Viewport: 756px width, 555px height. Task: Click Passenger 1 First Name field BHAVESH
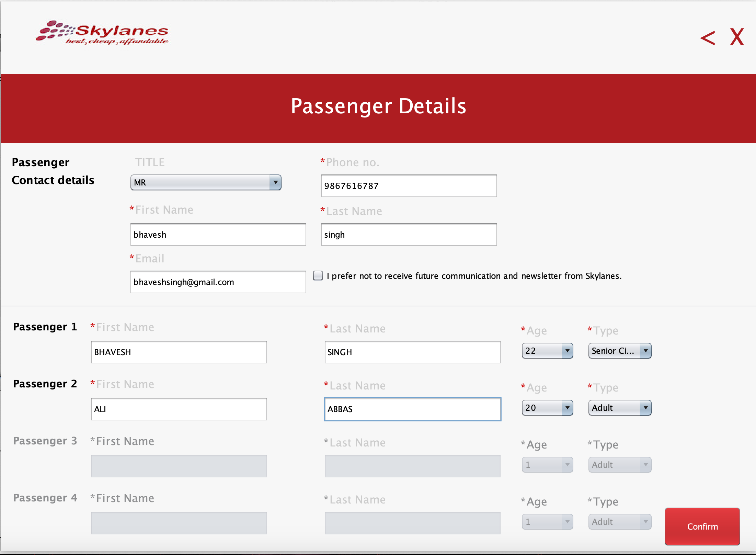[179, 352]
